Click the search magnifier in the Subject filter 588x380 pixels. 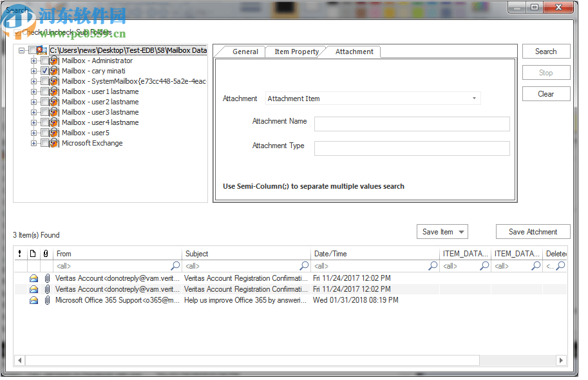pyautogui.click(x=303, y=265)
